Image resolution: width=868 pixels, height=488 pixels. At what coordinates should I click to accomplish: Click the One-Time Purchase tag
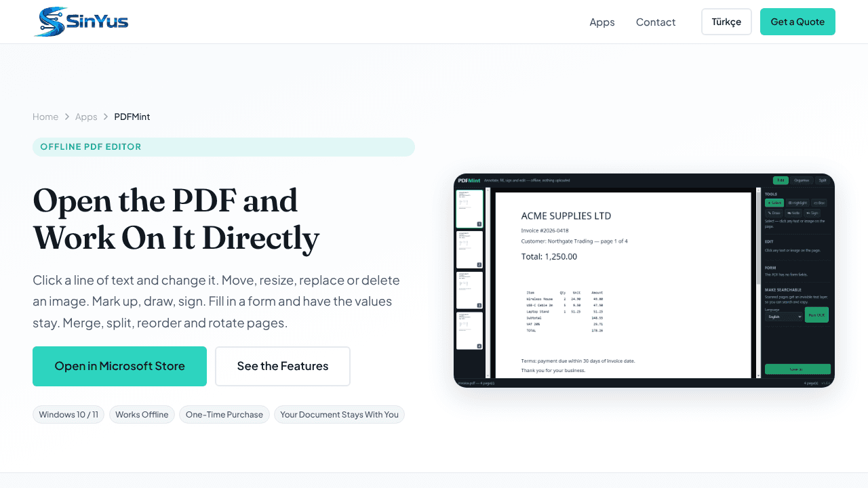coord(224,414)
